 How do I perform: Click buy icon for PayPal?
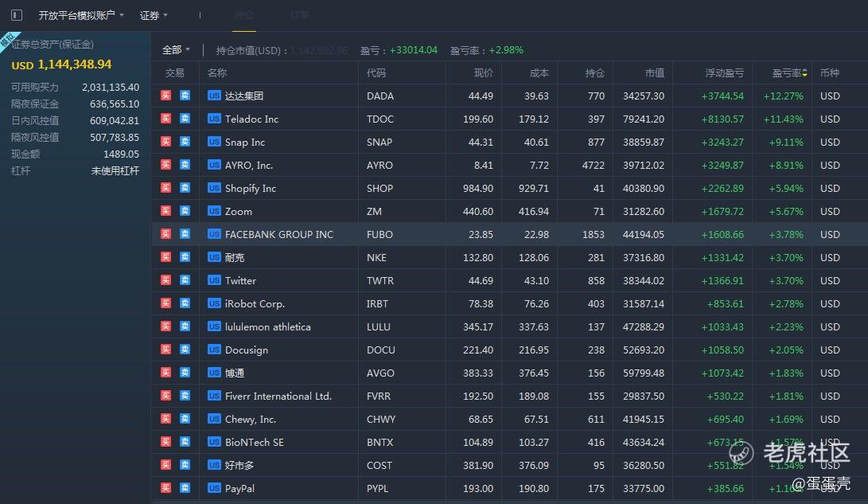(166, 488)
